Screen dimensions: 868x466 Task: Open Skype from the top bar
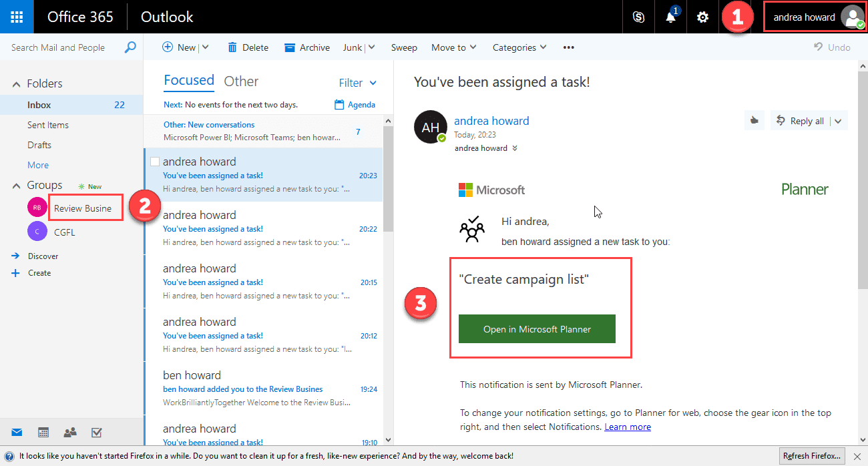[x=638, y=17]
